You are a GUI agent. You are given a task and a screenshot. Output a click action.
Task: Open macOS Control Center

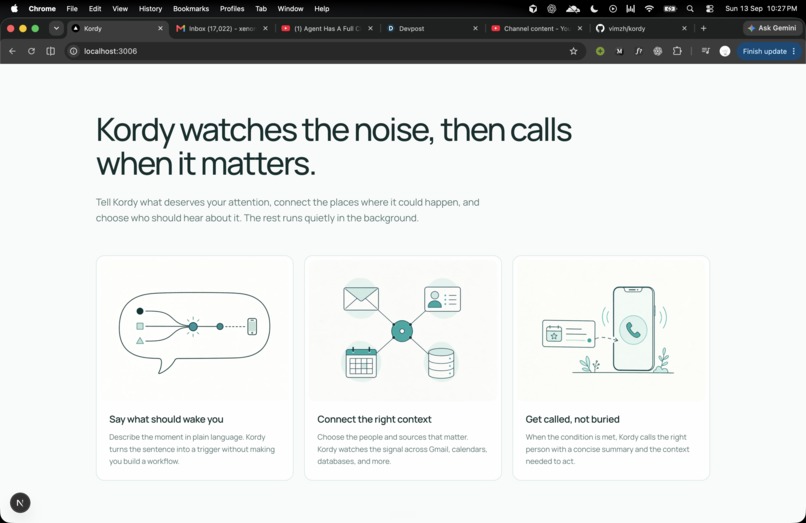point(710,9)
